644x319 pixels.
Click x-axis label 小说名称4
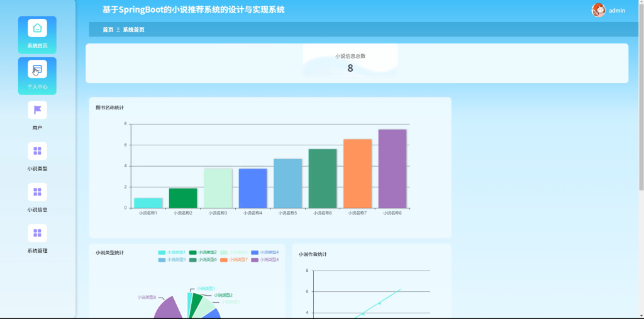coord(253,213)
